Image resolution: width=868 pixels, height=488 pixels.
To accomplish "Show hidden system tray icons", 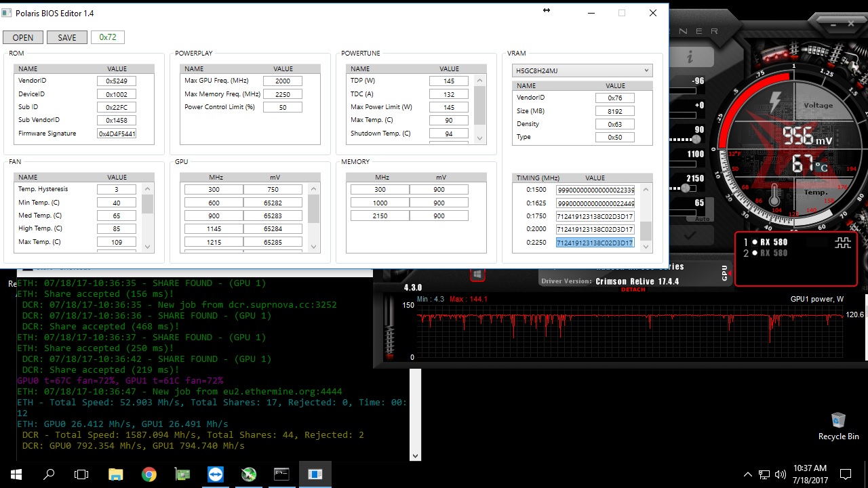I will [747, 474].
